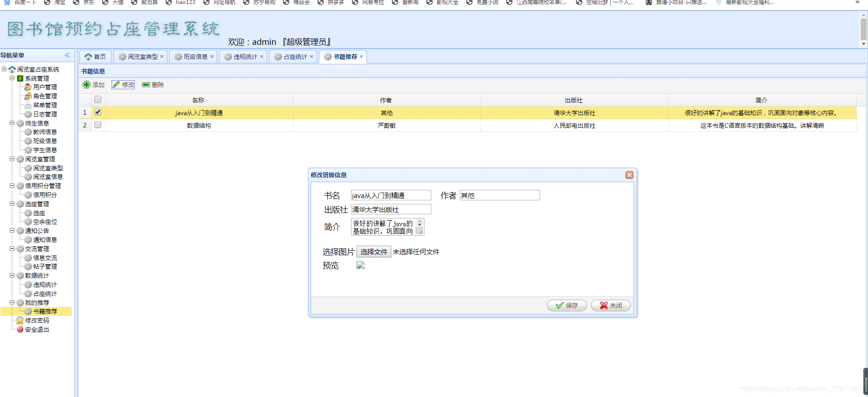Click the gear icon beside 空余座位
The image size is (868, 397).
tap(28, 222)
